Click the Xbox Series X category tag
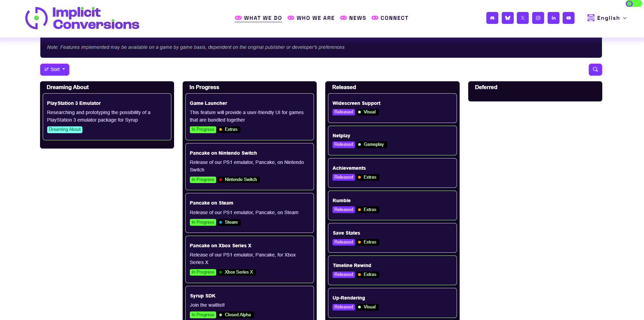This screenshot has height=320, width=644. point(237,272)
